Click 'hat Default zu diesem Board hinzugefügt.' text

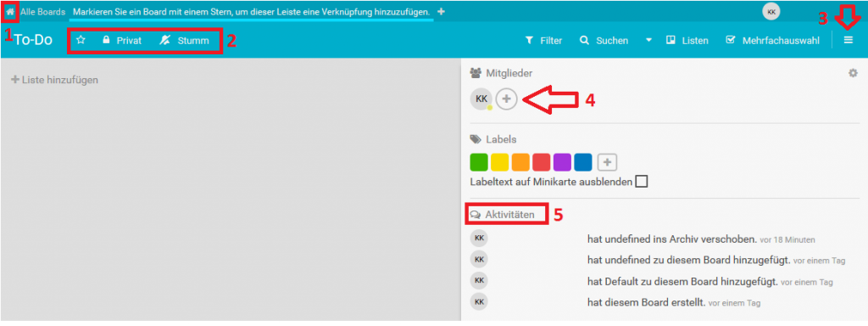point(683,282)
